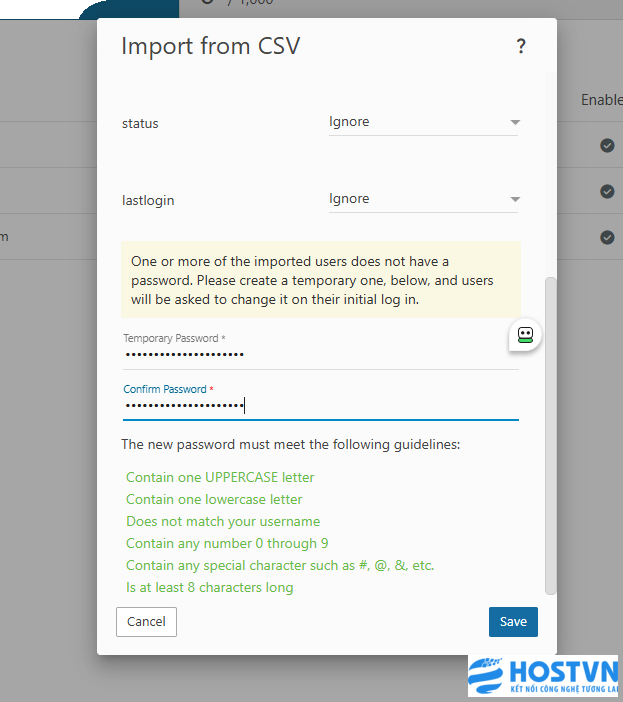623x702 pixels.
Task: Click the Temporary Password input field
Action: [x=320, y=354]
